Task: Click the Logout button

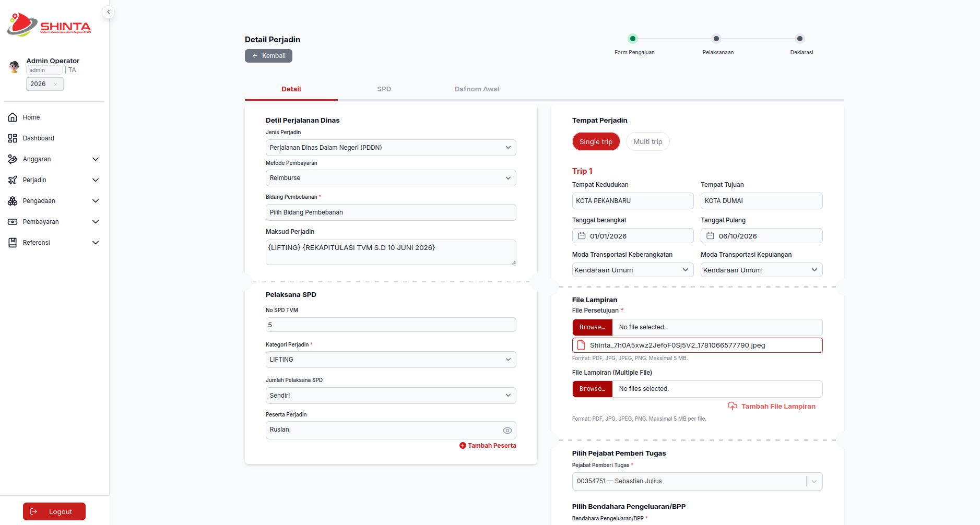Action: (54, 511)
